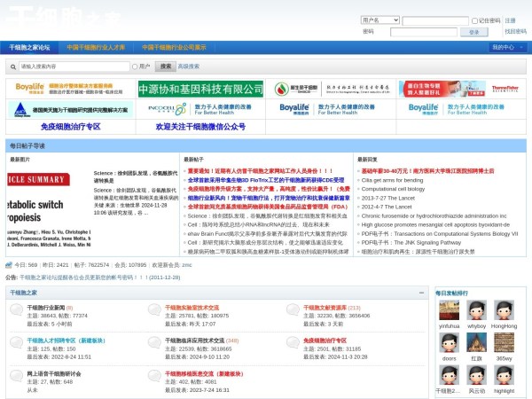The height and width of the screenshot is (399, 532).
Task: Click the 网上语音干细胞研讨会 forum bubble icon
Action: pos(17,377)
